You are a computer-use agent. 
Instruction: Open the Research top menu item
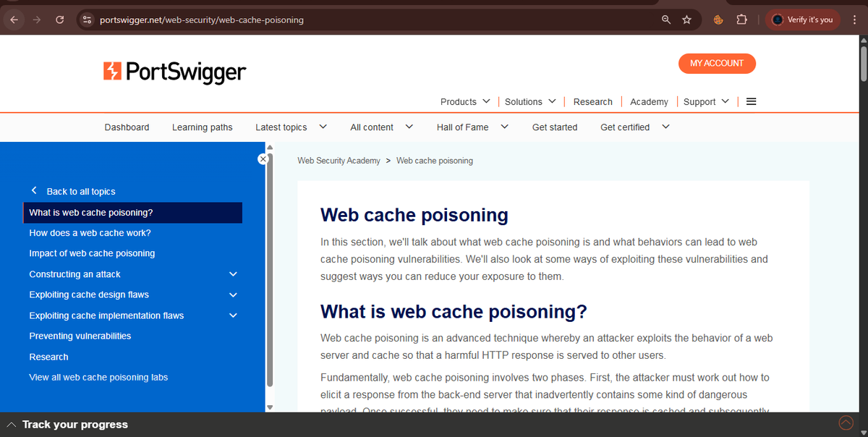pyautogui.click(x=593, y=101)
